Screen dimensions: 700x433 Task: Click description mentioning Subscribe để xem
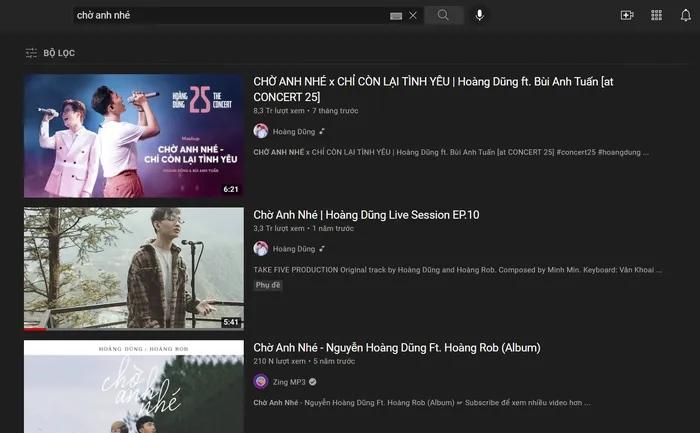point(422,403)
